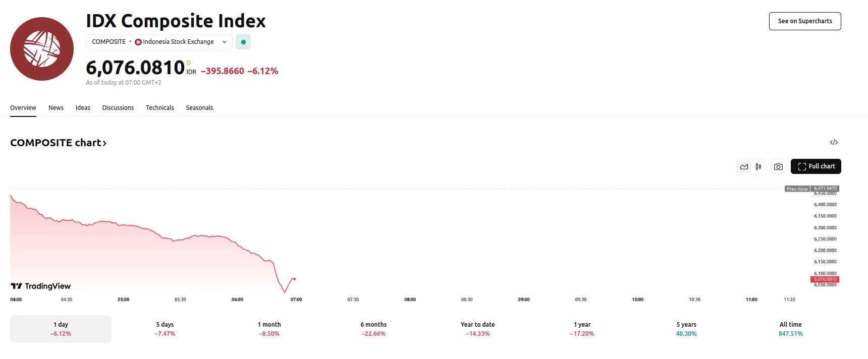Screen dimensions: 868x359
Task: Toggle the area chart style on
Action: (744, 166)
